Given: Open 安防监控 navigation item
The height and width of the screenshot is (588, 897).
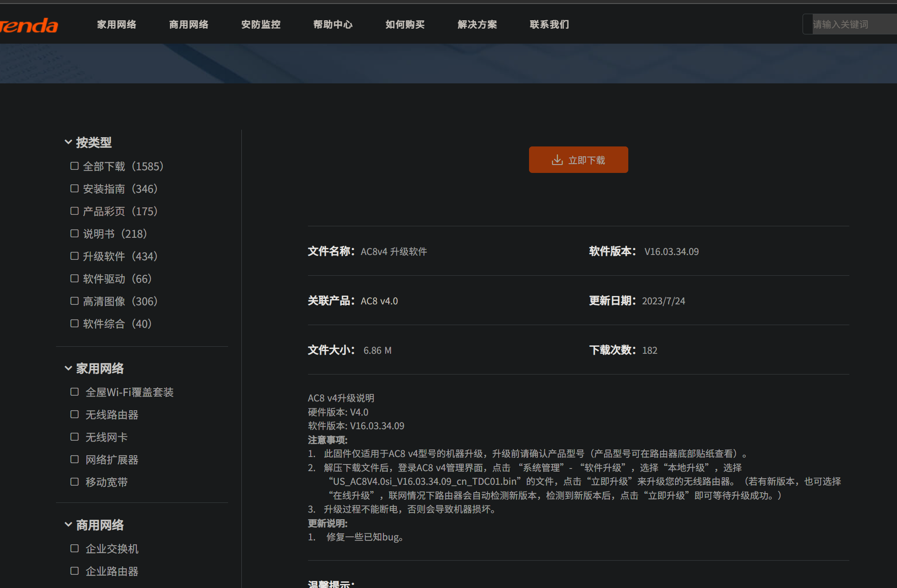Looking at the screenshot, I should tap(261, 24).
